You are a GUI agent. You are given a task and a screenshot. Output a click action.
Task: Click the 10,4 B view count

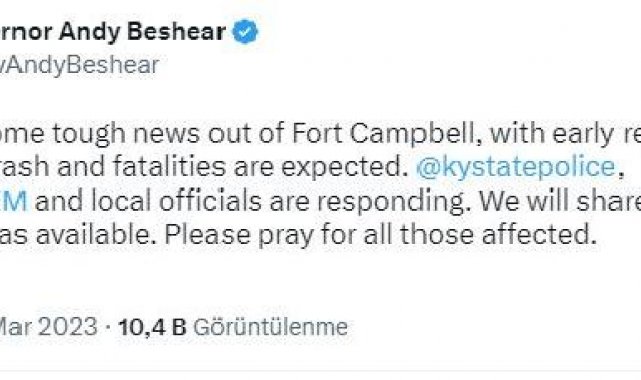(152, 327)
